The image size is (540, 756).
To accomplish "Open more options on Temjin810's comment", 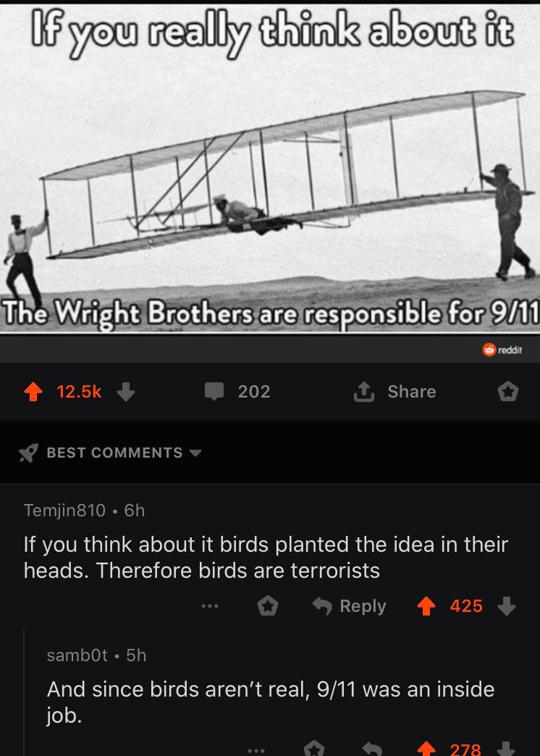I will tap(210, 606).
